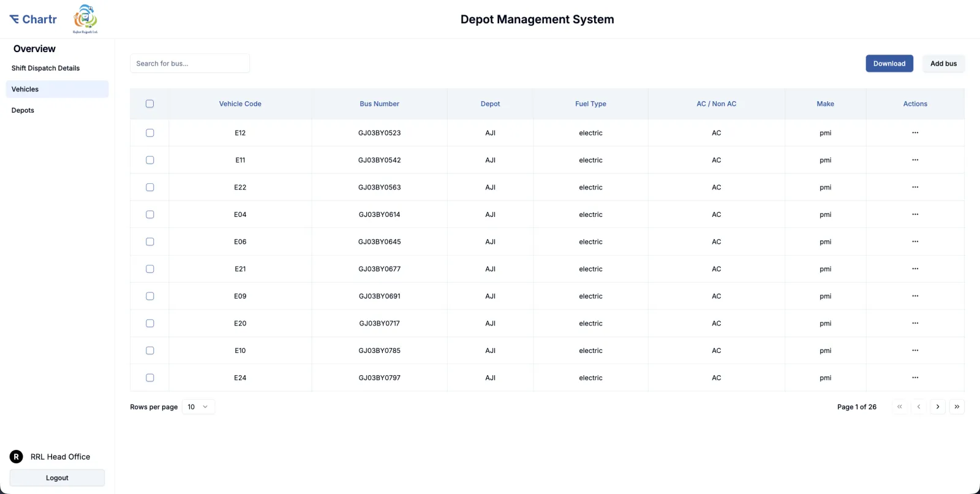Click bus number GJ03BY0645
The width and height of the screenshot is (980, 494).
(379, 241)
